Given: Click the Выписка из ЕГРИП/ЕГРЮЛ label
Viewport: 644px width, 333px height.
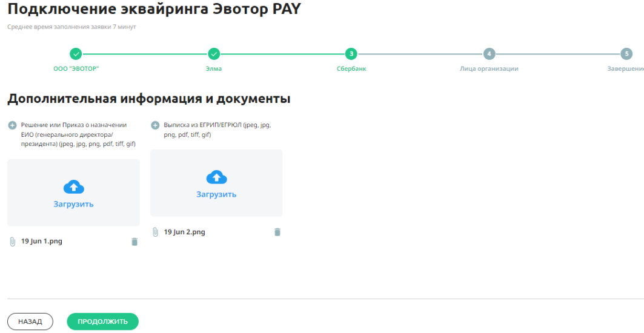Looking at the screenshot, I should (x=217, y=130).
